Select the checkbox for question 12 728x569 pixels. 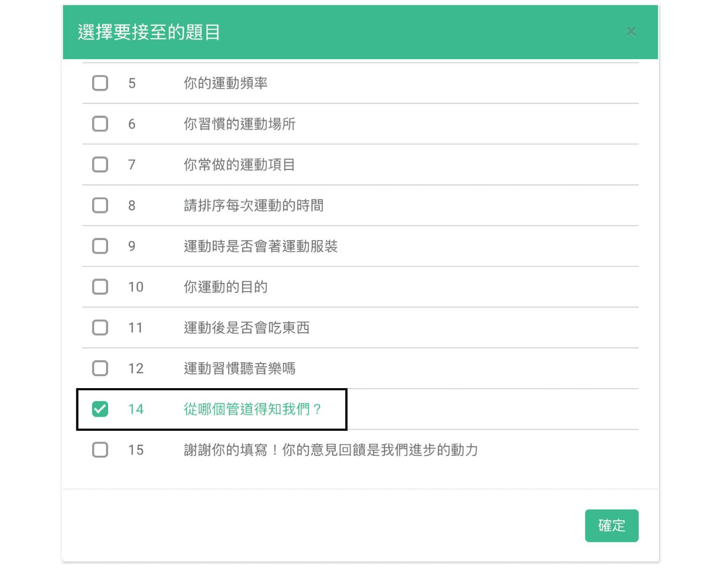(100, 368)
